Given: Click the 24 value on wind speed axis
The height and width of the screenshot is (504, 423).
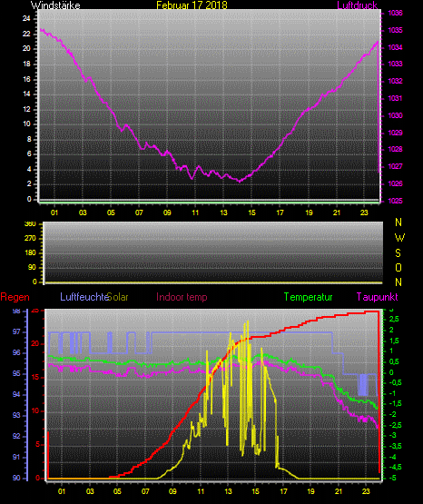Looking at the screenshot, I should click(x=26, y=19).
